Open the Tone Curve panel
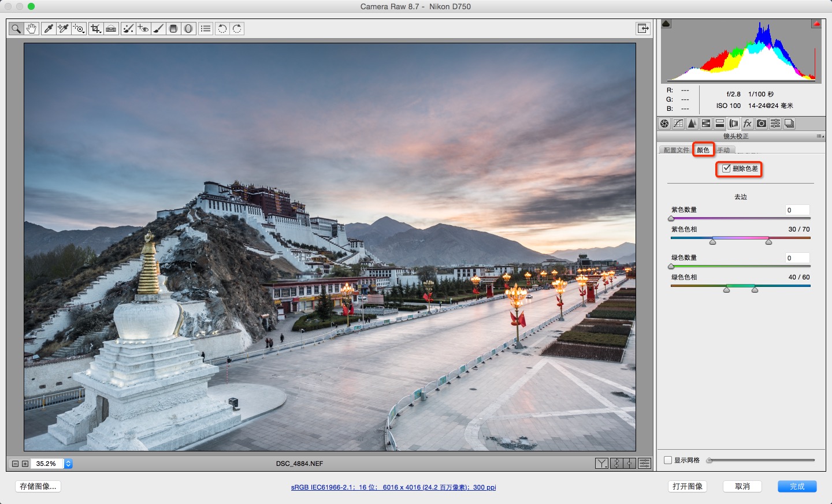 click(678, 124)
